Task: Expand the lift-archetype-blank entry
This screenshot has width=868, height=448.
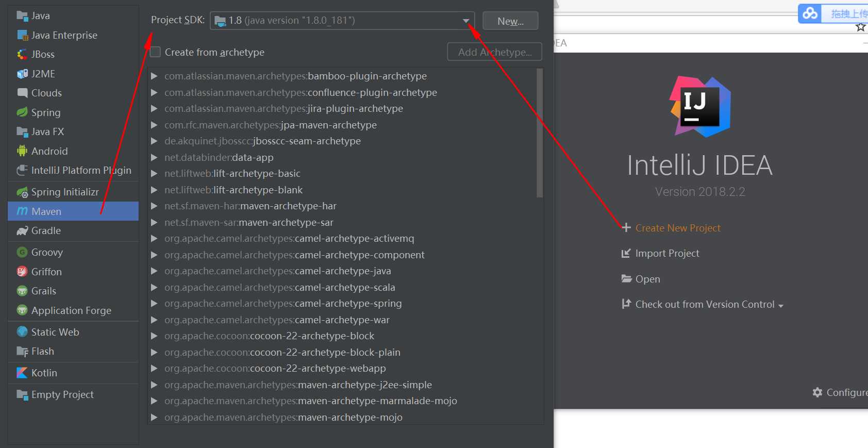Action: point(154,190)
